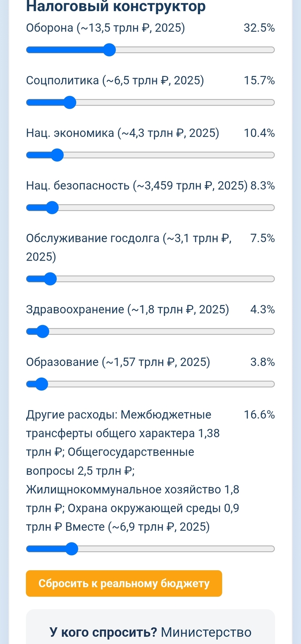Viewport: 301px width, 644px height.
Task: Click the Обслуживание госдолга slider thumb
Action: coord(50,279)
